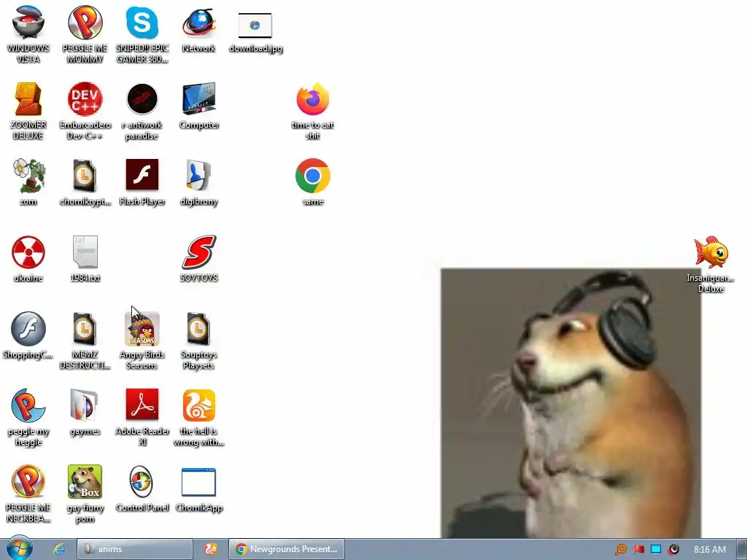Select the PEGGLE ME MOMMY icon

click(x=85, y=23)
